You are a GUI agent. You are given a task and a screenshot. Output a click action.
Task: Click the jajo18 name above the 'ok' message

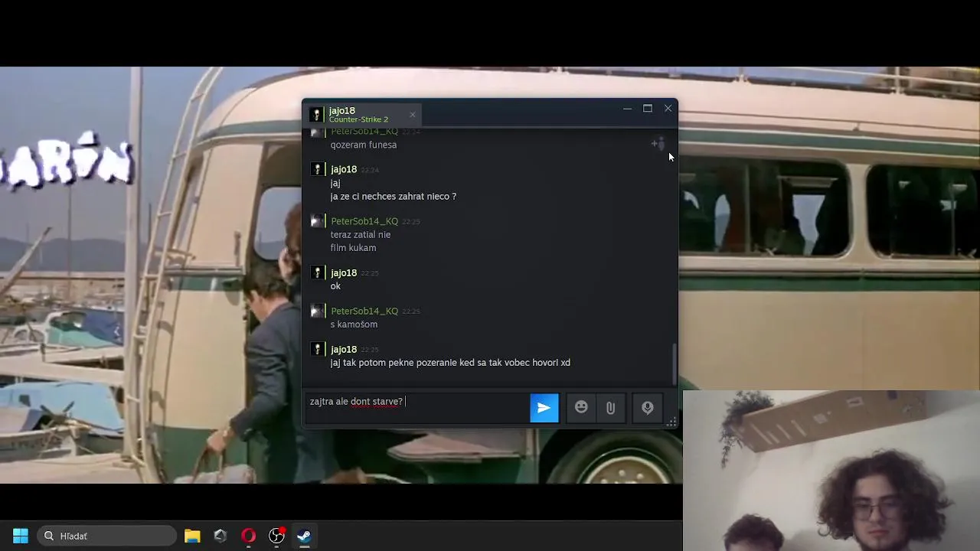344,272
